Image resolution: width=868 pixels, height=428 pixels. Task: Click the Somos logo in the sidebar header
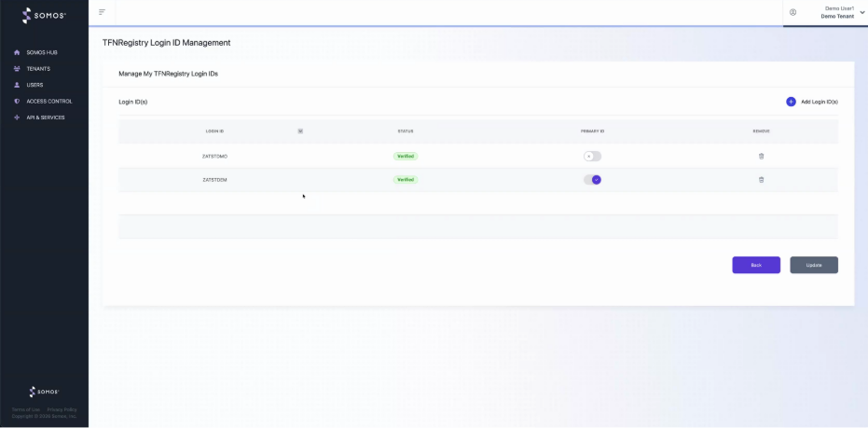click(44, 15)
